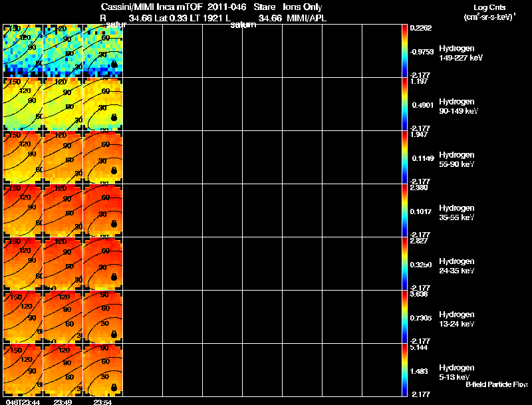Pick the 55-90 keV panel at 23:49
The image size is (532, 405).
(x=63, y=158)
